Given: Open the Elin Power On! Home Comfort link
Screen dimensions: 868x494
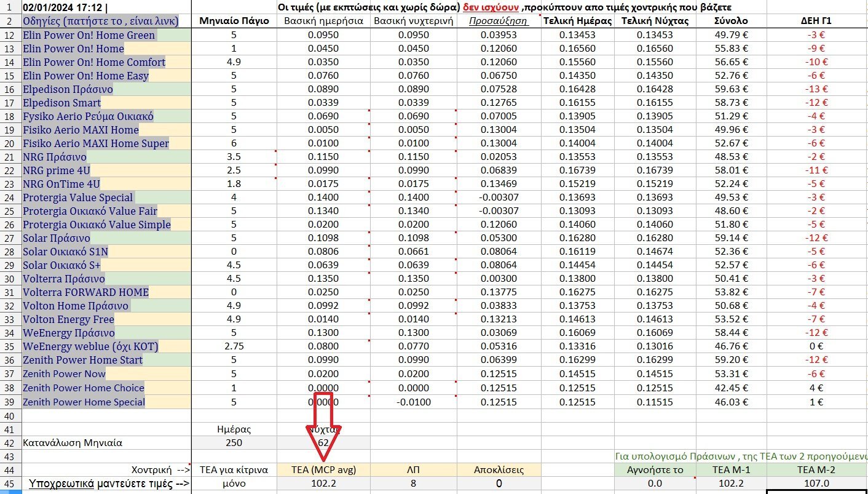Looking at the screenshot, I should [94, 62].
